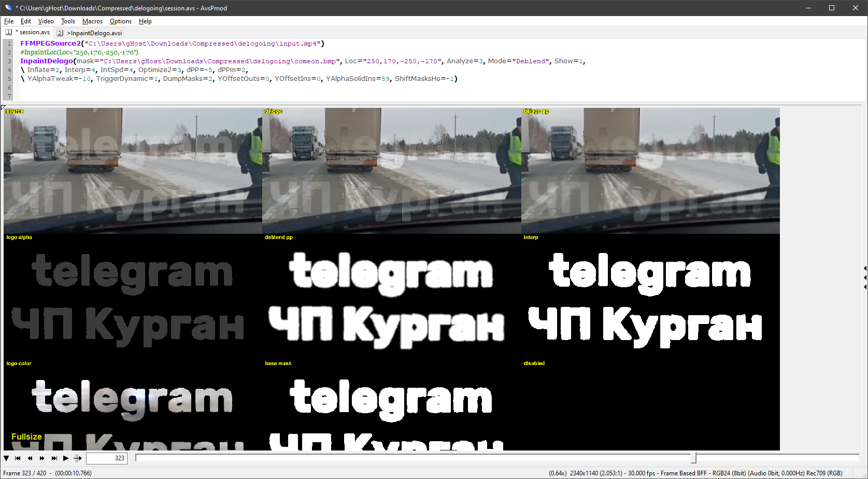Switch to the InpaintDelogo.avsi tab
The width and height of the screenshot is (868, 479).
90,33
